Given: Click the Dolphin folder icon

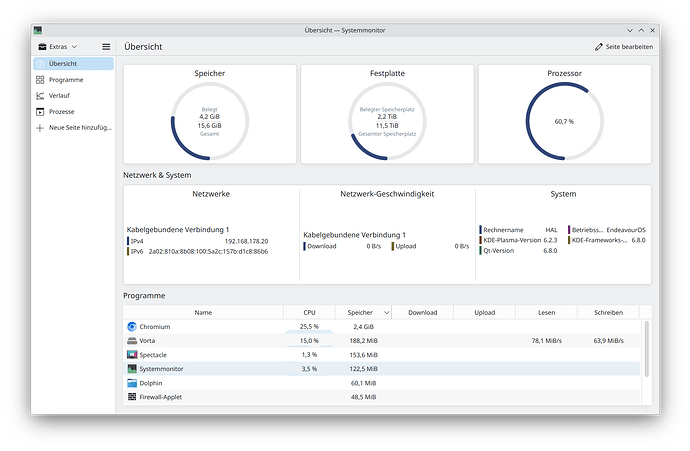Looking at the screenshot, I should pyautogui.click(x=132, y=383).
